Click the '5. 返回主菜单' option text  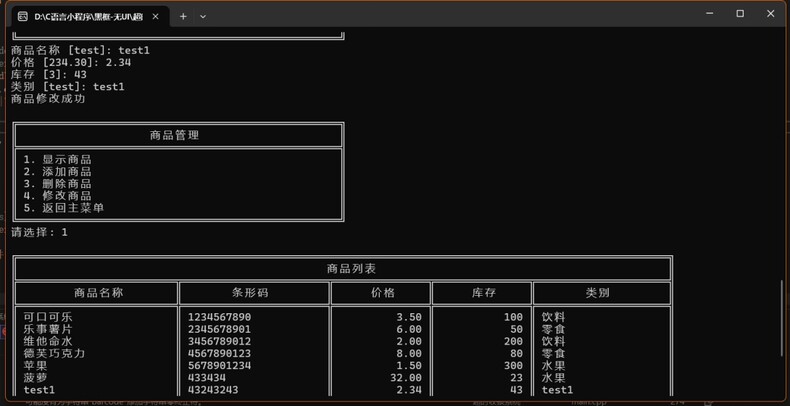(x=64, y=208)
